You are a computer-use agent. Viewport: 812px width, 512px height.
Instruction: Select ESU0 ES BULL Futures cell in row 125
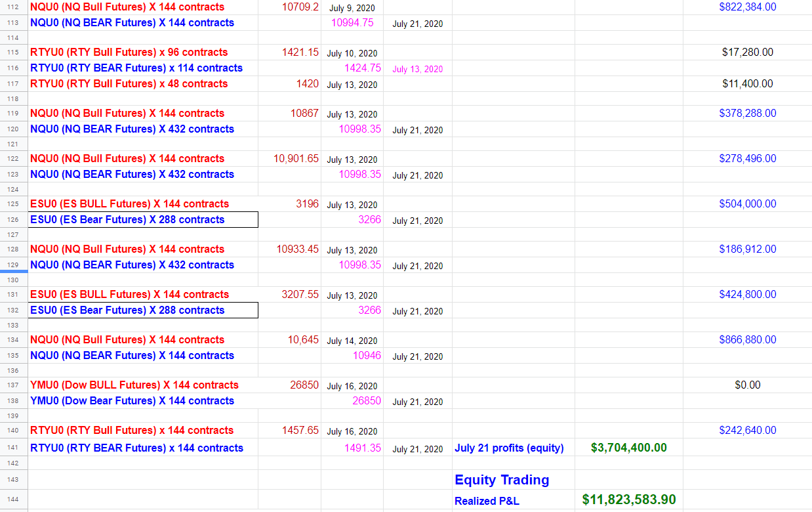142,204
